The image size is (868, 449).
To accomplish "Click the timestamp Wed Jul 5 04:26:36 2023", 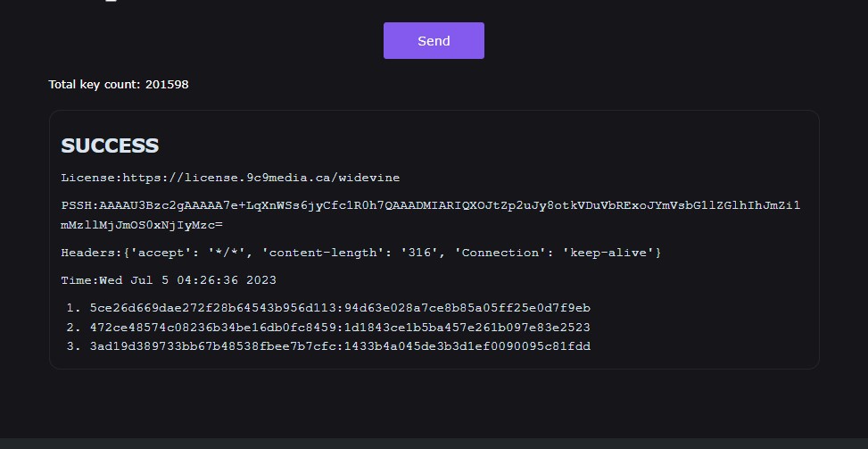I will tap(187, 280).
